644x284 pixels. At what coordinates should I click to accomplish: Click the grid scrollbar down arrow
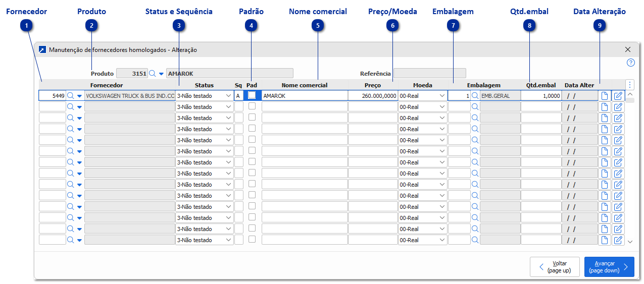(x=630, y=242)
